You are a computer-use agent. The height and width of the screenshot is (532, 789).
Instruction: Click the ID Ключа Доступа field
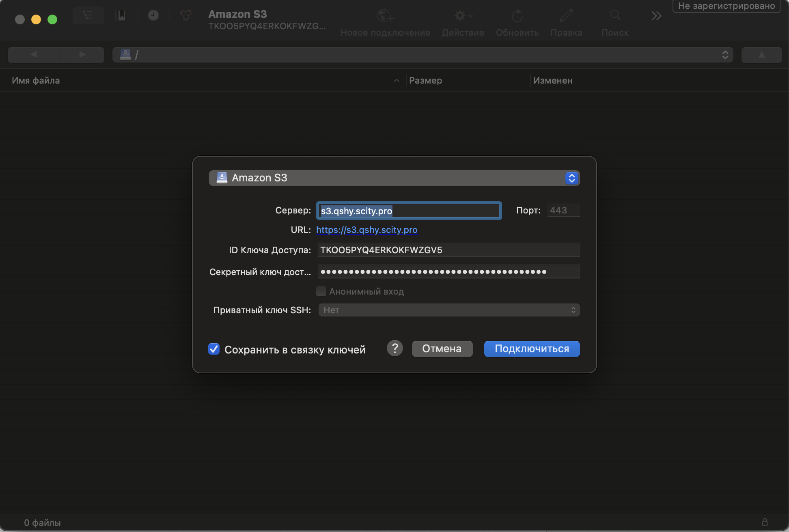pyautogui.click(x=448, y=250)
